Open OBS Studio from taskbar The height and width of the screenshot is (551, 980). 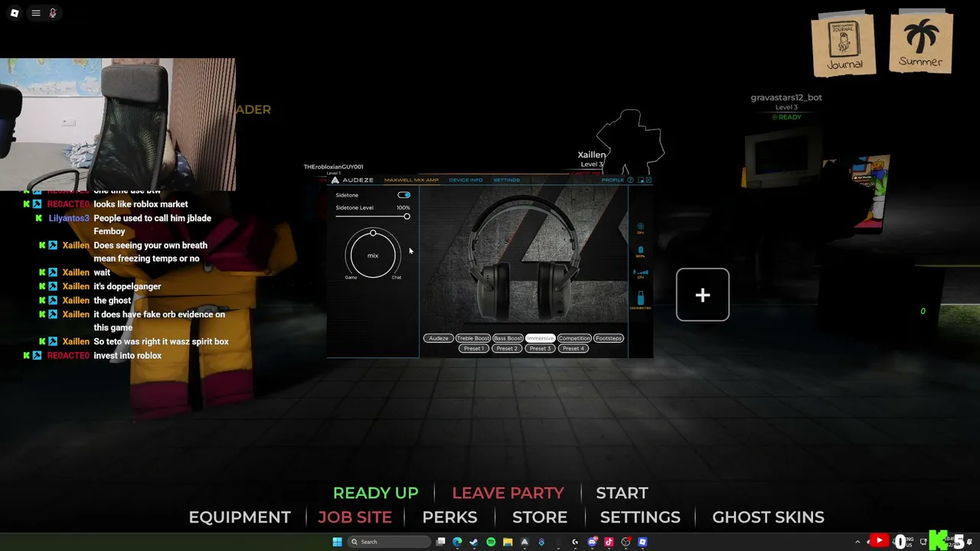click(626, 542)
